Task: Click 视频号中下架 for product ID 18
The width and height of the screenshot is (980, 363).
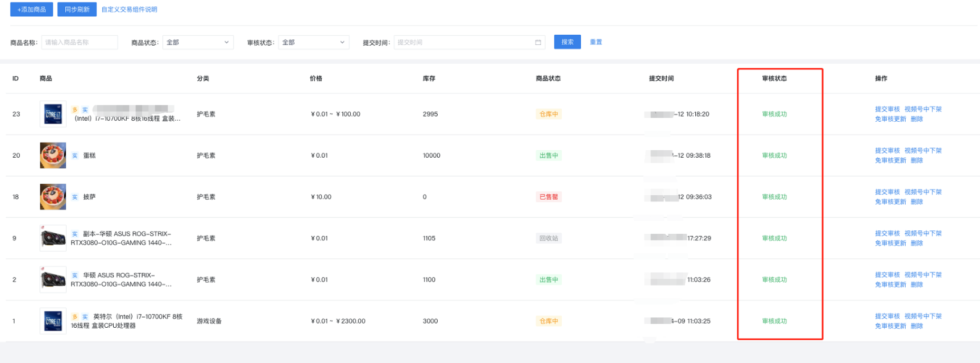Action: (923, 192)
